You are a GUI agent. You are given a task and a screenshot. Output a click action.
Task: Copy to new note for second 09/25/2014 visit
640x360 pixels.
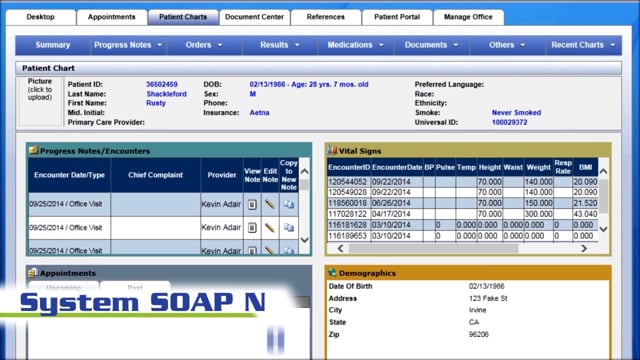click(289, 227)
